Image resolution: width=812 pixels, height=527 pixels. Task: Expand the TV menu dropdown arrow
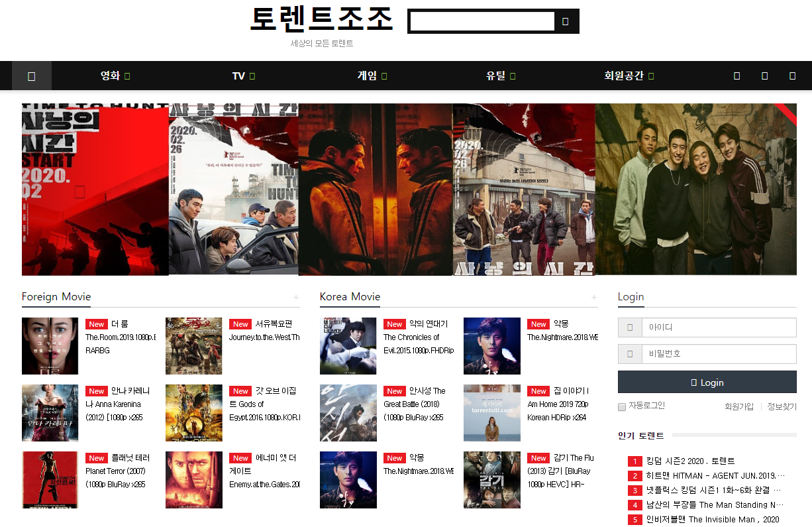click(x=252, y=76)
